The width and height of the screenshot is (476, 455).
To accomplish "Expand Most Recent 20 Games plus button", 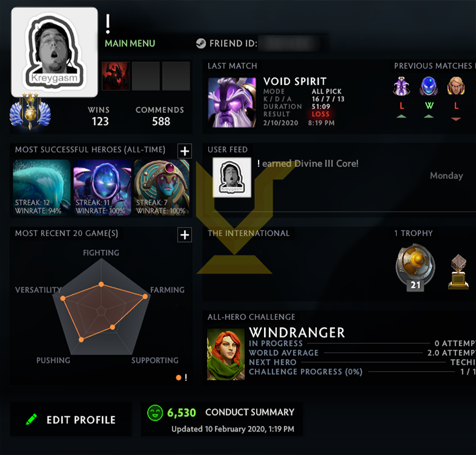I will point(185,235).
